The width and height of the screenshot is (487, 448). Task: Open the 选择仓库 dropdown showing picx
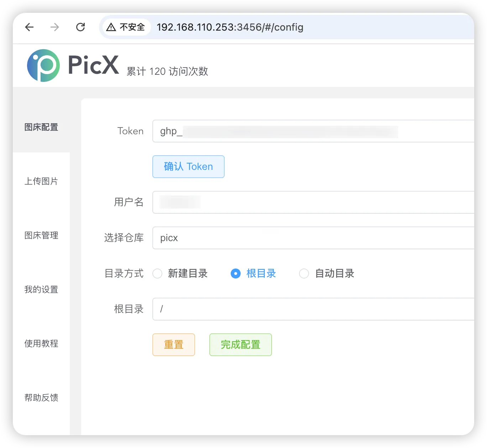point(313,238)
